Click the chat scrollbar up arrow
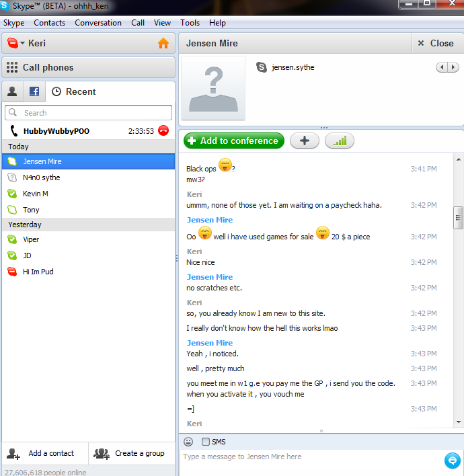464x476 pixels. tap(459, 159)
